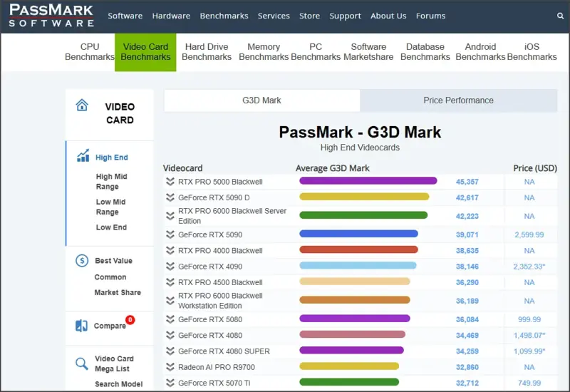570x392 pixels.
Task: Open the search magnifier icon in header
Action: tap(560, 16)
